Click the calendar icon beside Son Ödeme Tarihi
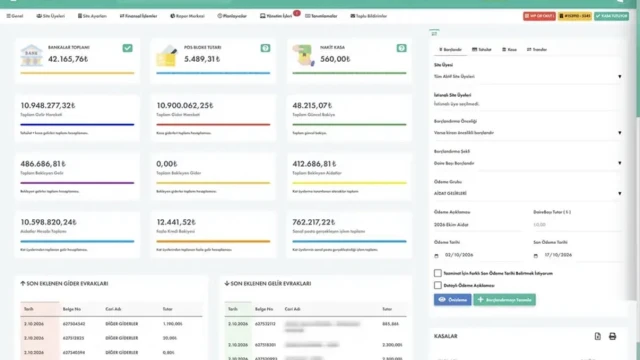This screenshot has width=640, height=360. coord(536,256)
